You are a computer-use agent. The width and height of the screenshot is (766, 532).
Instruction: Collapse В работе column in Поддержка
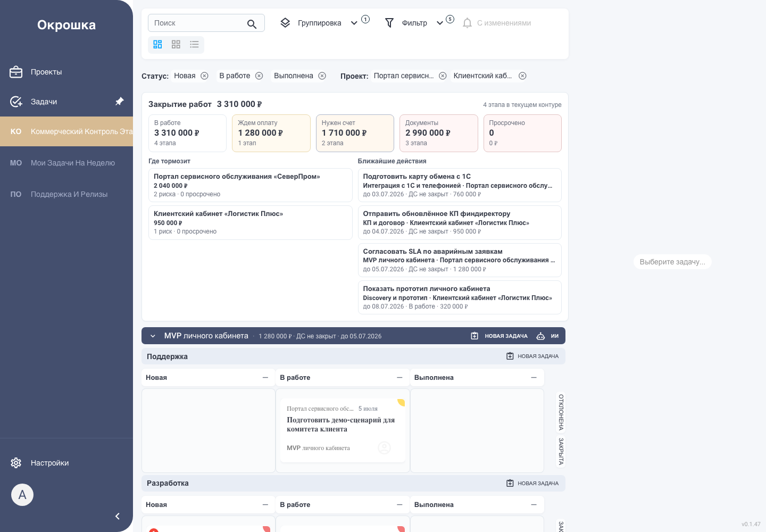coord(399,377)
